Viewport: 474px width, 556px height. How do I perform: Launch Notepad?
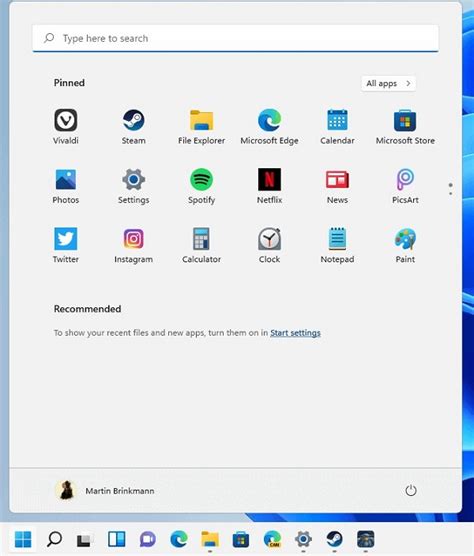(x=337, y=246)
